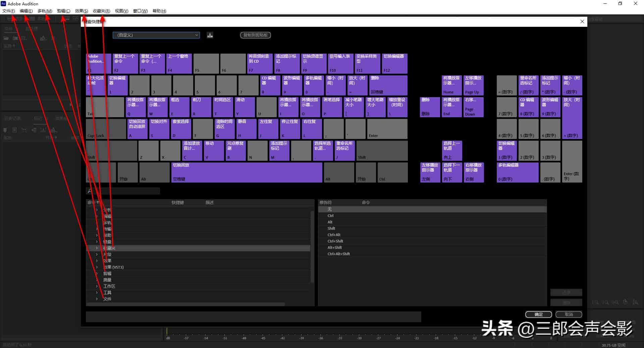The height and width of the screenshot is (348, 644).
Task: Expand the 效果 (VST3) command category
Action: (x=97, y=267)
